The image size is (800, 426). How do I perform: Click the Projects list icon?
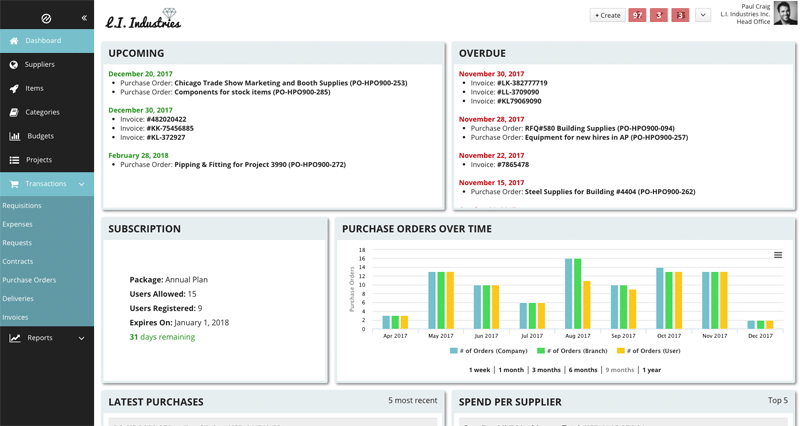tap(14, 160)
